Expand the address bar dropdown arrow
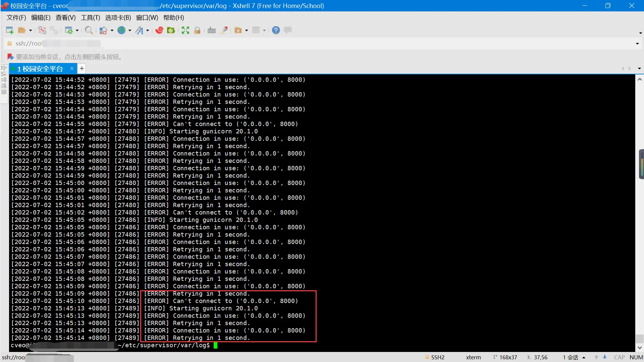Image resolution: width=644 pixels, height=362 pixels. pos(637,44)
